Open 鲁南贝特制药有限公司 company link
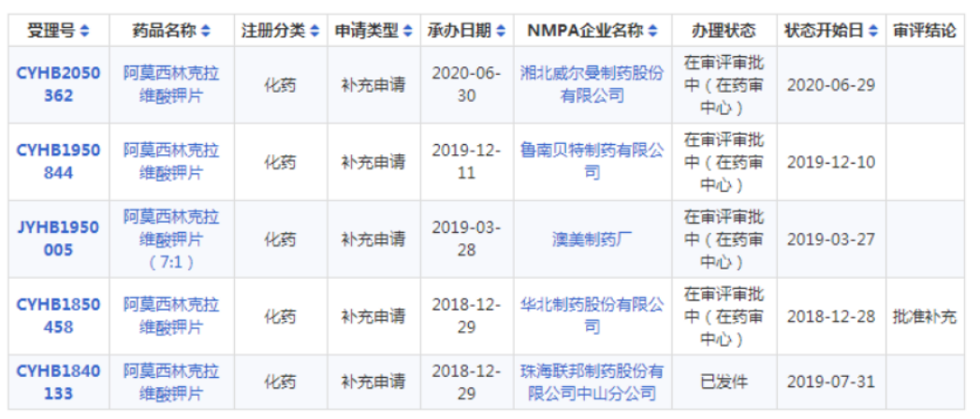This screenshot has width=980, height=419. [x=592, y=162]
